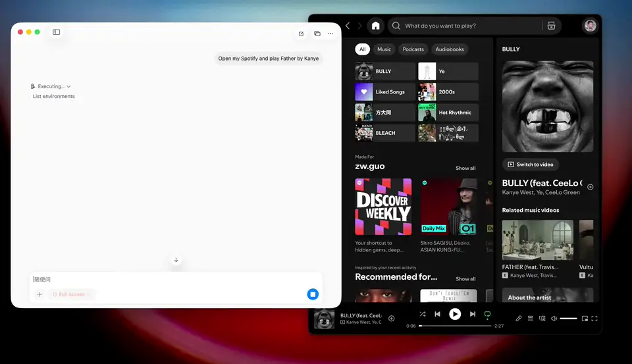
Task: Select the Music filter chip
Action: tap(384, 49)
